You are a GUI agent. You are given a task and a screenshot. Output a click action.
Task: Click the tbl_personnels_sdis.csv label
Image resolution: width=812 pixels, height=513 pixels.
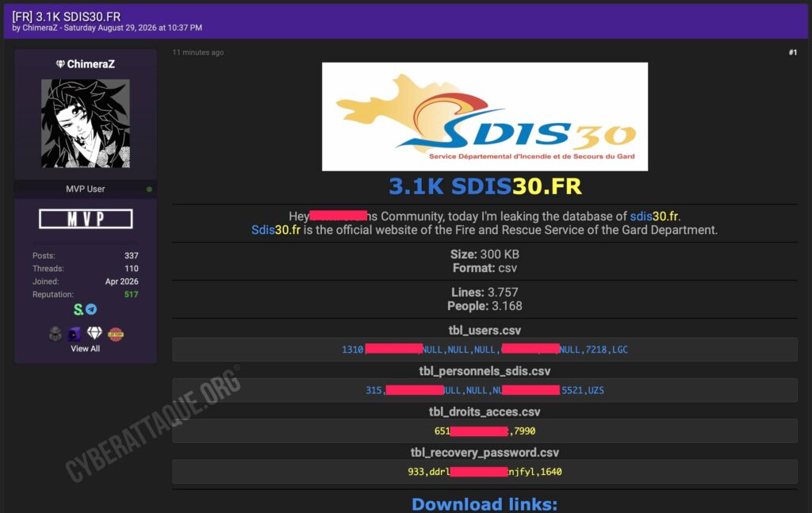[x=485, y=371]
